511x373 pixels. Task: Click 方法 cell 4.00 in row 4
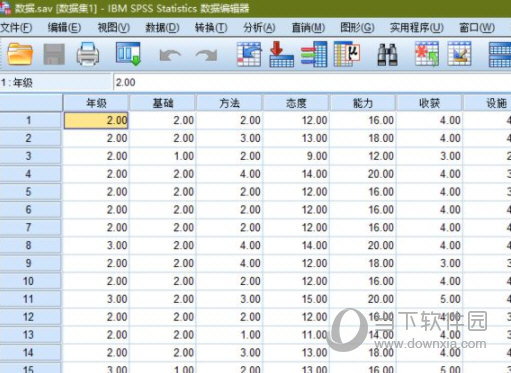(229, 174)
